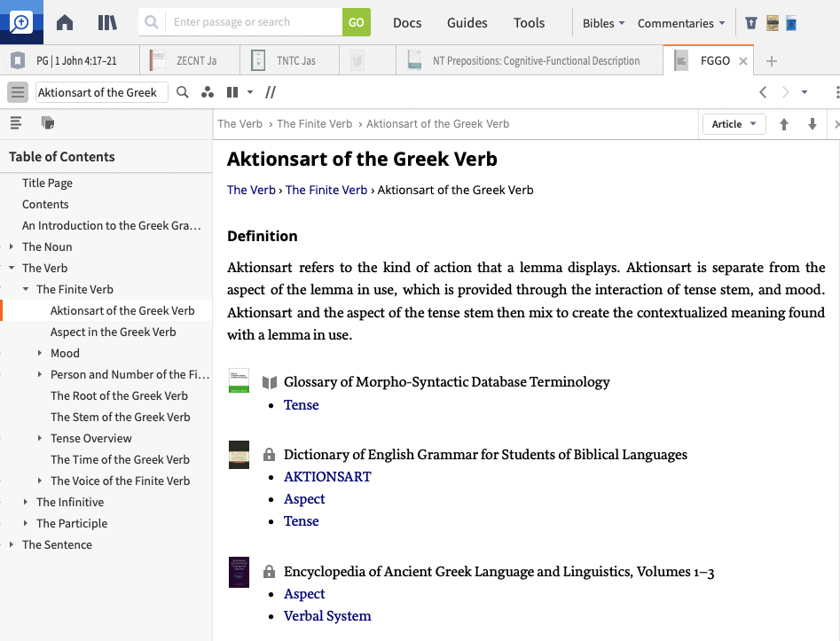Open the visual filters three-dots icon

[x=208, y=92]
